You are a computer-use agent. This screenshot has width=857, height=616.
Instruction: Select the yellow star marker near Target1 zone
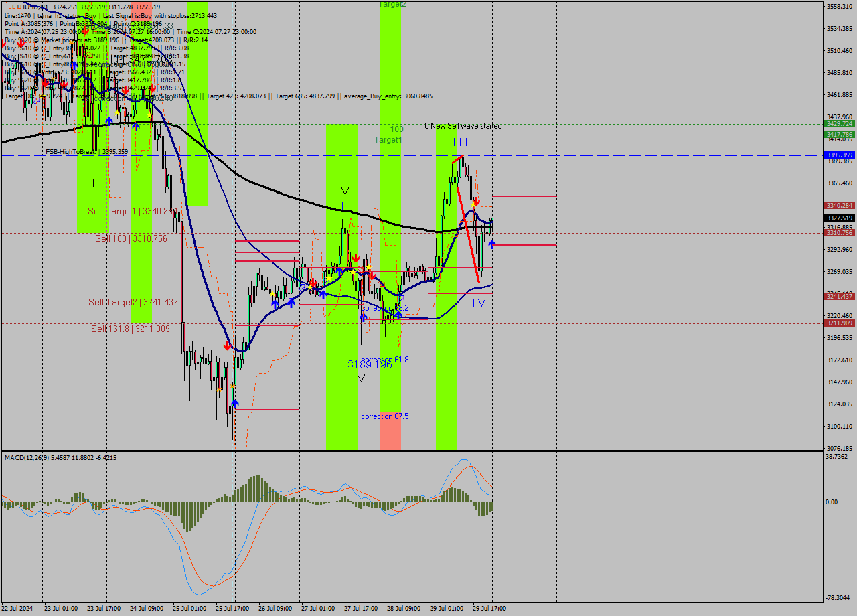click(x=473, y=204)
